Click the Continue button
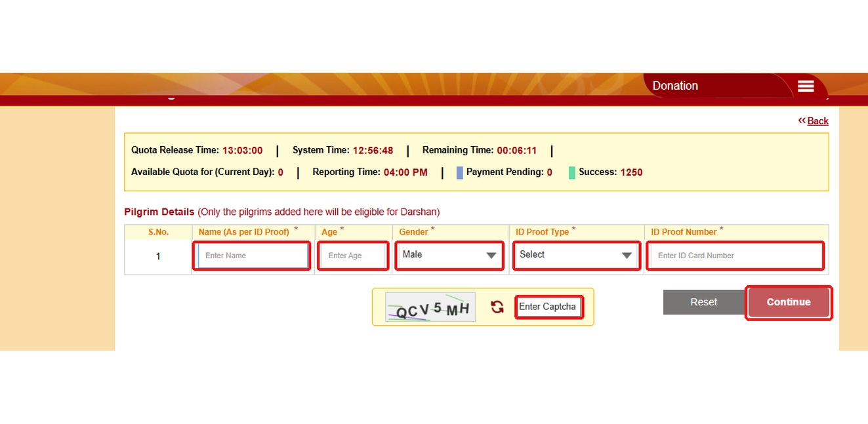This screenshot has height=424, width=868. 789,302
